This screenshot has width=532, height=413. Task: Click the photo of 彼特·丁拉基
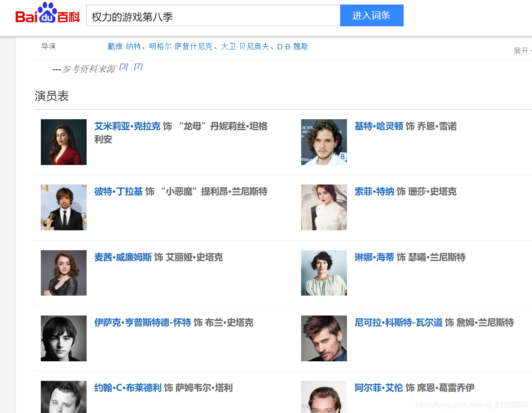63,208
